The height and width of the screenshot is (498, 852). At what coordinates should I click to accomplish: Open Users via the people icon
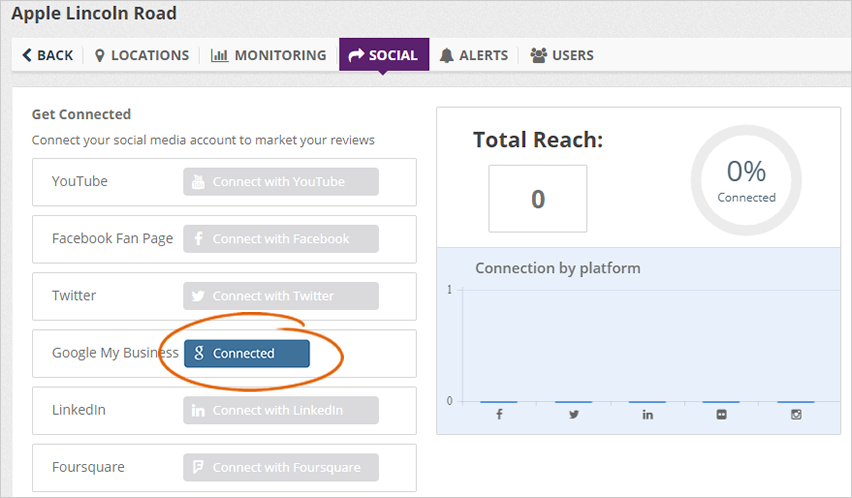(x=538, y=55)
